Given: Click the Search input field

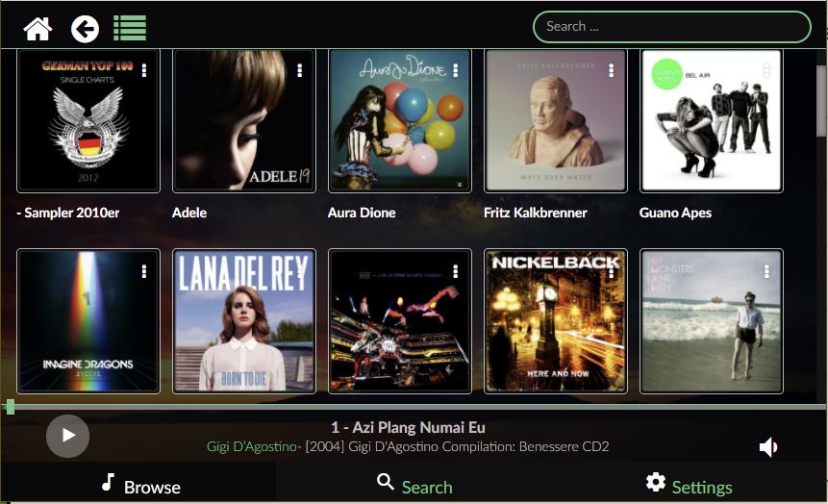Looking at the screenshot, I should point(671,26).
